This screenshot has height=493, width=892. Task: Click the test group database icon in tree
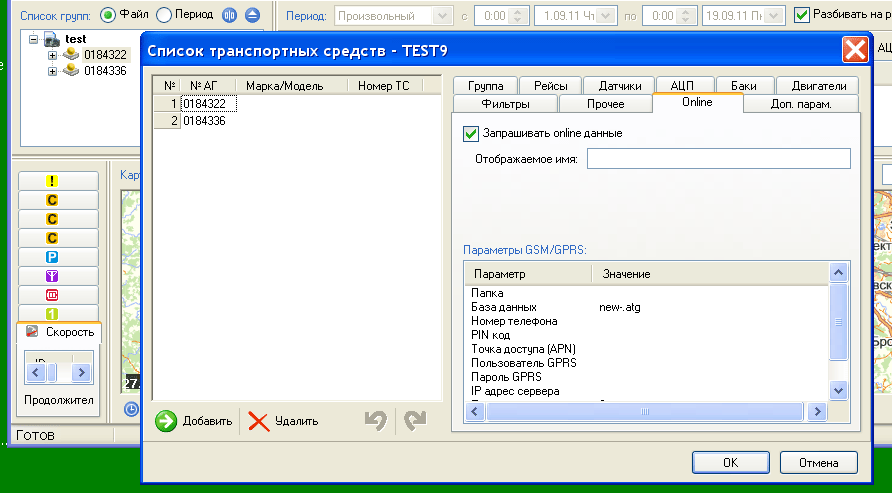coord(52,39)
